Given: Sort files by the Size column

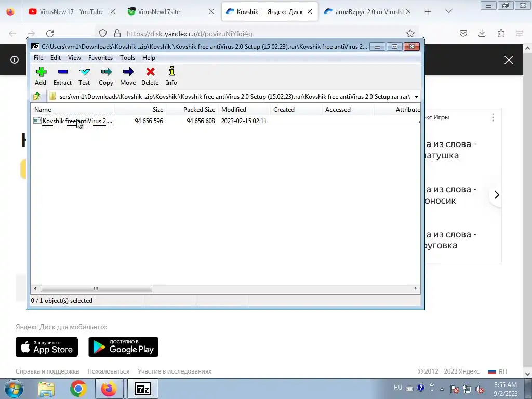Looking at the screenshot, I should point(140,110).
